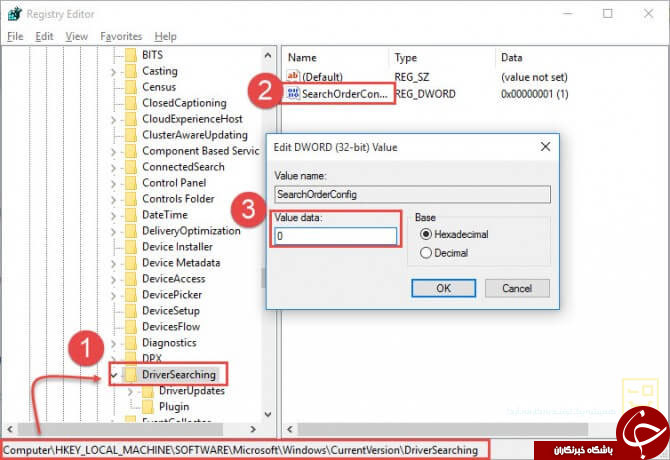Click the '0x00000001 (1)' data cell
This screenshot has width=670, height=460.
pos(535,94)
